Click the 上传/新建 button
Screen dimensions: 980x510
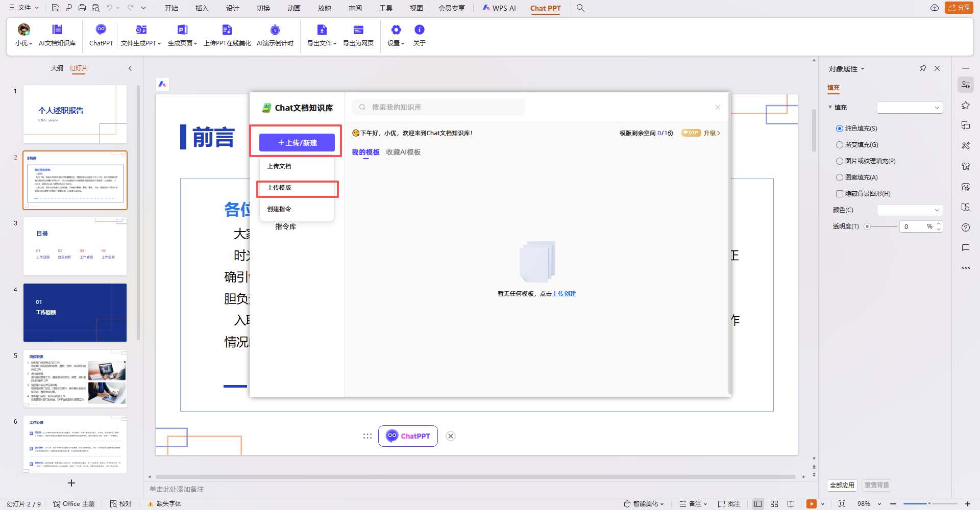pyautogui.click(x=297, y=143)
